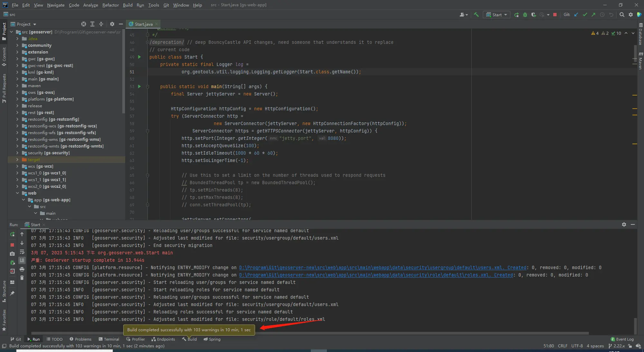Toggle Project tool window sidebar button
644x352 pixels.
[x=4, y=31]
